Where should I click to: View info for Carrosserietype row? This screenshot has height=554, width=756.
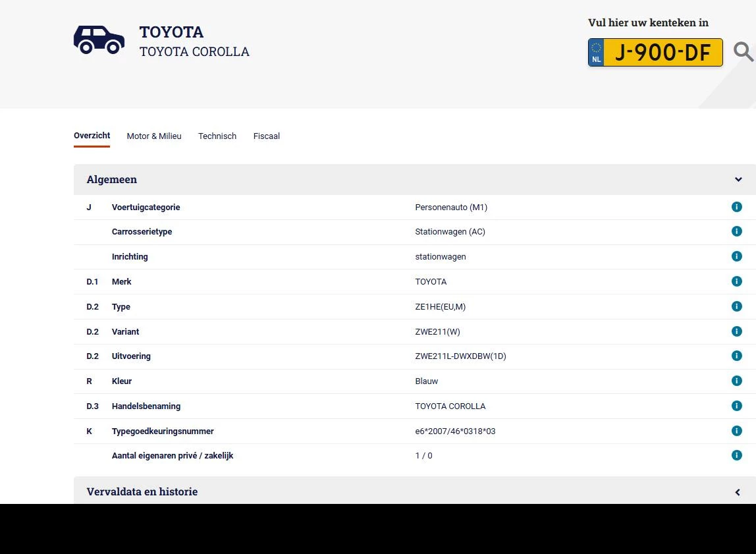coord(737,231)
